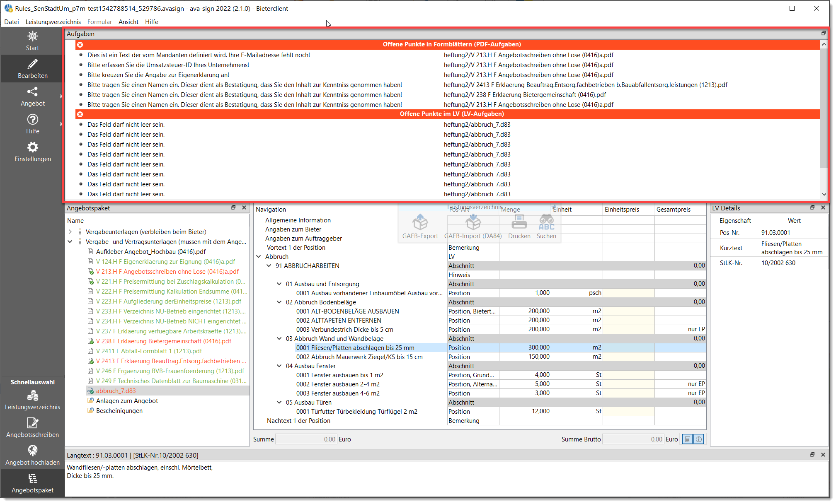Click the info icon beside Summe Brutto
The width and height of the screenshot is (836, 504).
click(699, 439)
